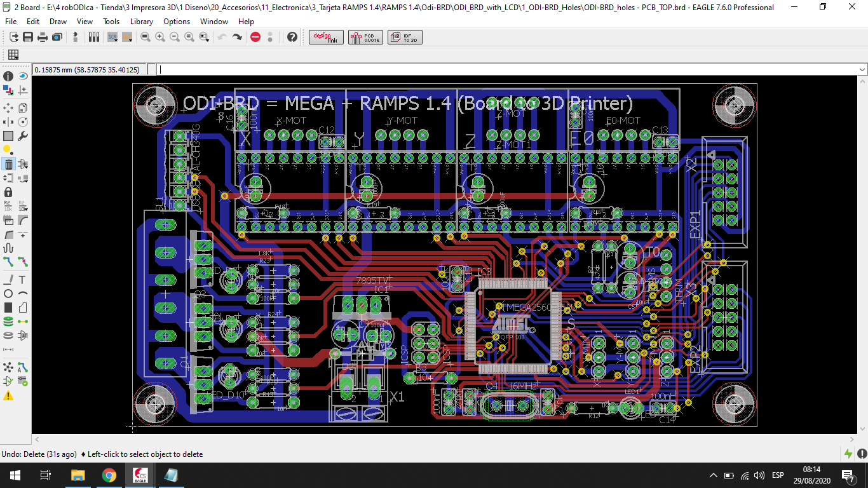Screen dimensions: 868x488
Task: Open the Errors warning triangle
Action: (8, 396)
